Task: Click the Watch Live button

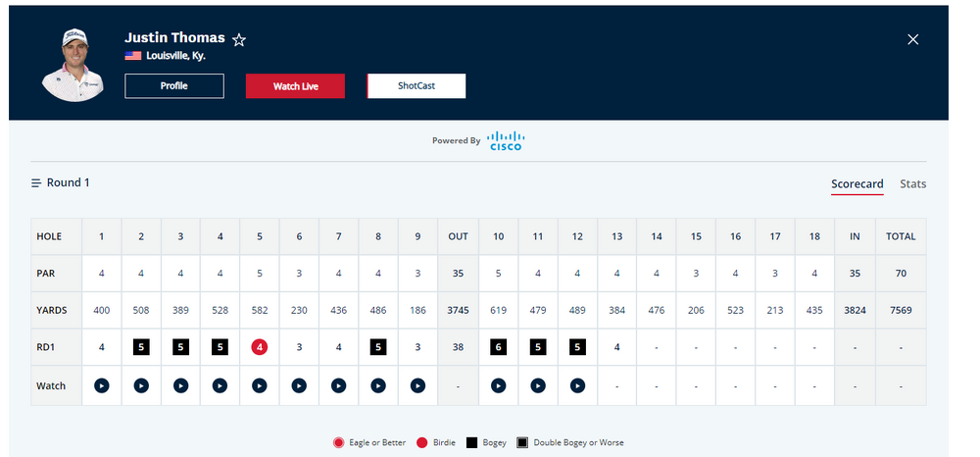Action: point(295,86)
